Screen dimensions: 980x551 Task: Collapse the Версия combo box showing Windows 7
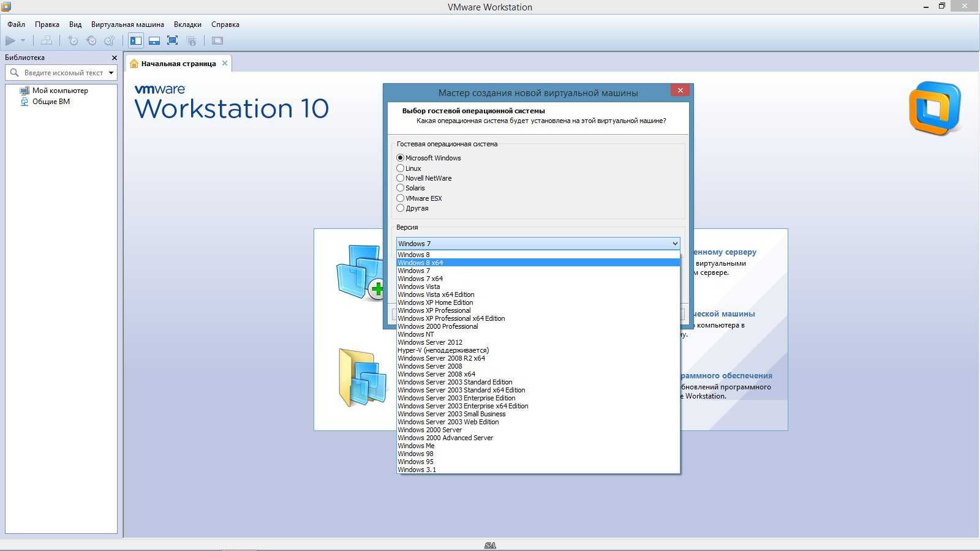pos(538,244)
